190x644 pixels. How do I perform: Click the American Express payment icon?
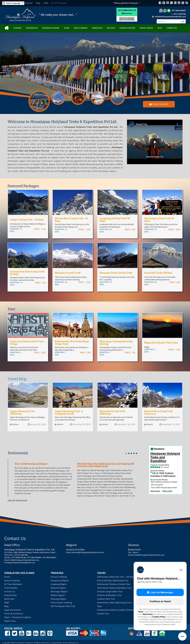[103, 633]
